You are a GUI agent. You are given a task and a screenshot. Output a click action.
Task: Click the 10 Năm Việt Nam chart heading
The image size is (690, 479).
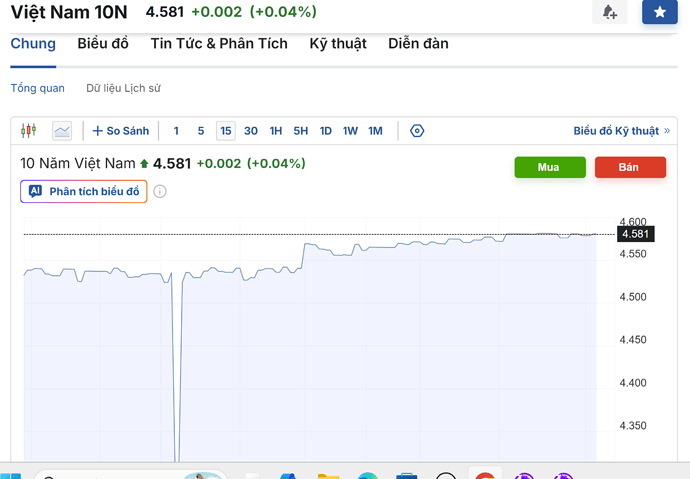click(78, 163)
